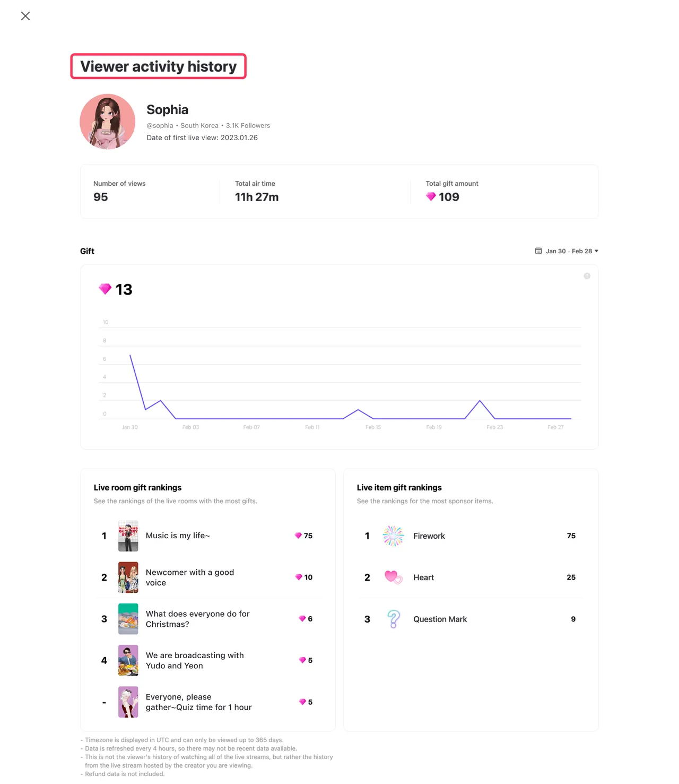Close the viewer activity history page
This screenshot has width=679, height=784.
(25, 16)
